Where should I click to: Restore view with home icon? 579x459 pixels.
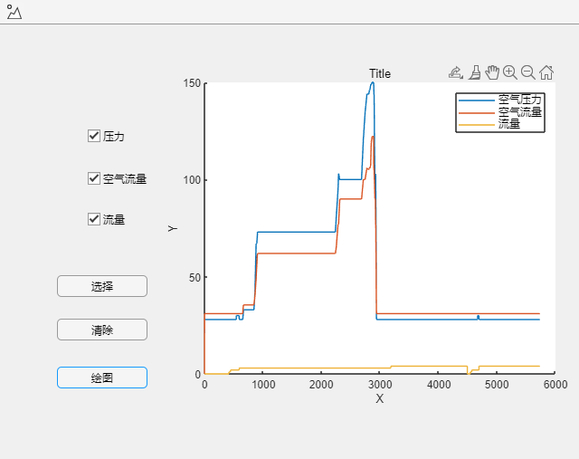547,72
